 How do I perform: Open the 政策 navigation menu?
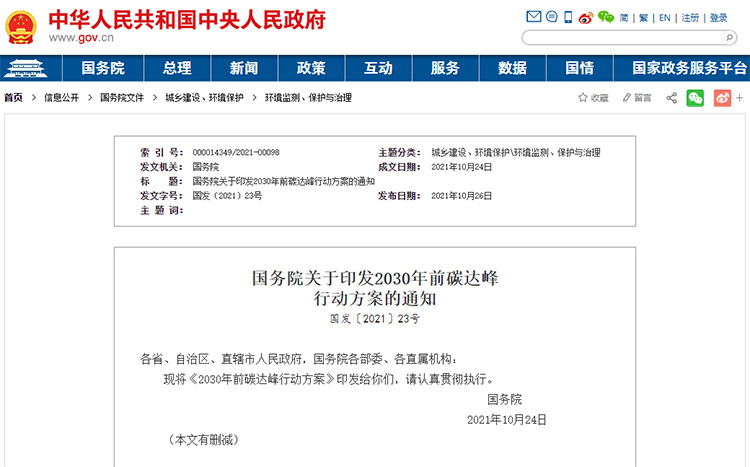pos(311,68)
